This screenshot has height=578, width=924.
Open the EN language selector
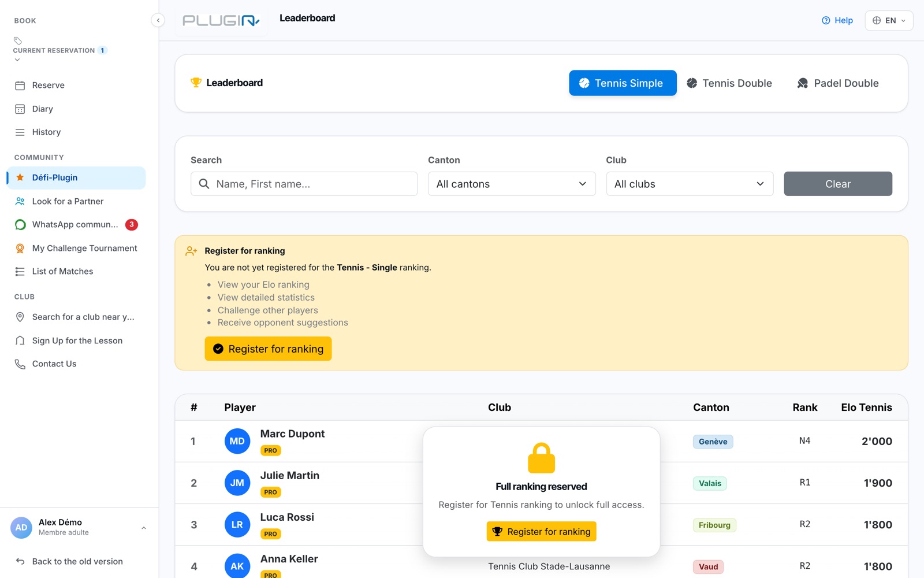click(x=889, y=20)
